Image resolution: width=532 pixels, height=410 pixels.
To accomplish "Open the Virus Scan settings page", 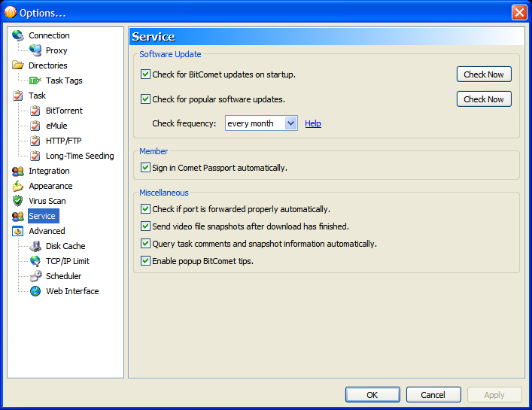I will [47, 201].
